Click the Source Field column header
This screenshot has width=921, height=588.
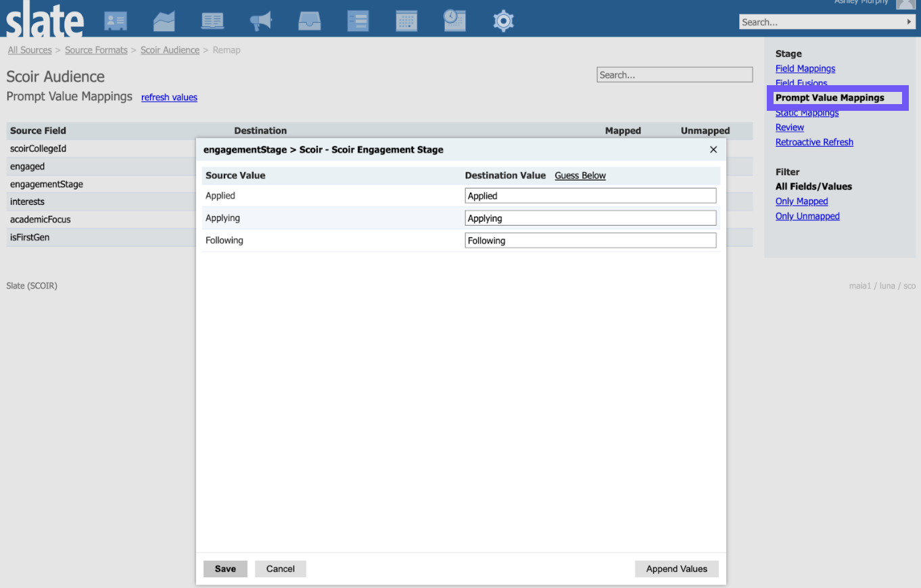click(x=38, y=130)
